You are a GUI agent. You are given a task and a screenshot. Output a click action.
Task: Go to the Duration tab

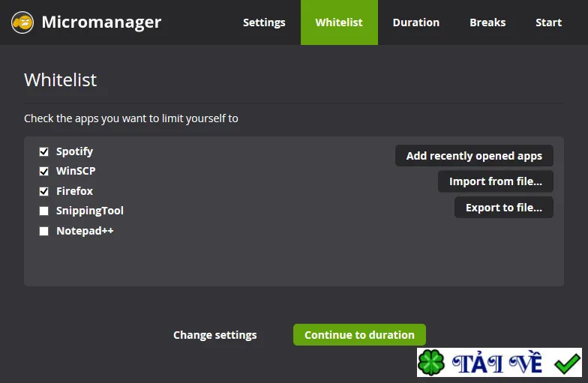415,22
